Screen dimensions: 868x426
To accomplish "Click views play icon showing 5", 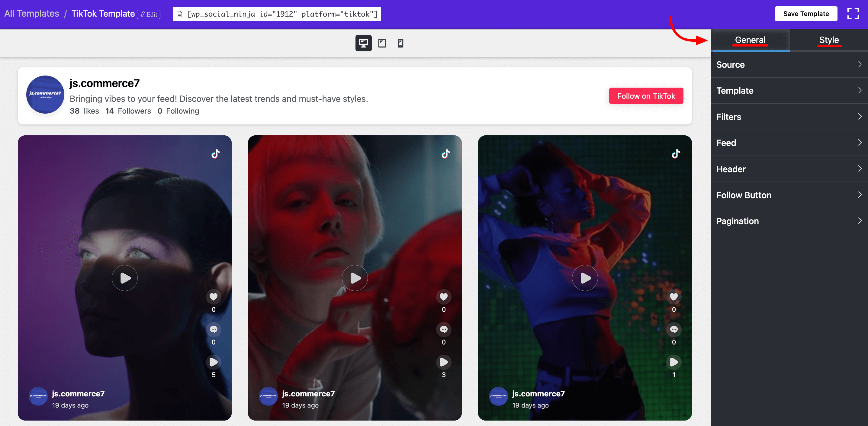I will [x=214, y=362].
